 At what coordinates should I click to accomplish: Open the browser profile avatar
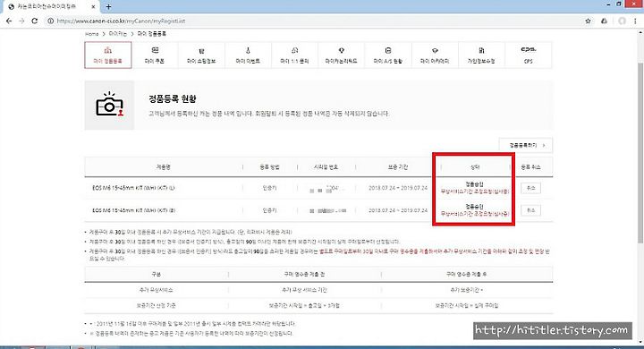click(x=622, y=21)
